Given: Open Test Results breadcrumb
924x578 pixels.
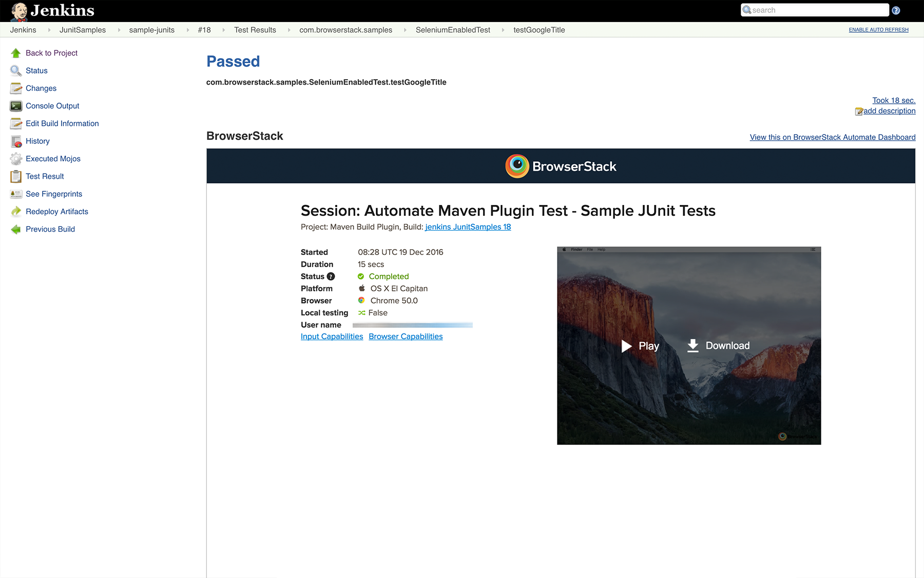Looking at the screenshot, I should [255, 30].
